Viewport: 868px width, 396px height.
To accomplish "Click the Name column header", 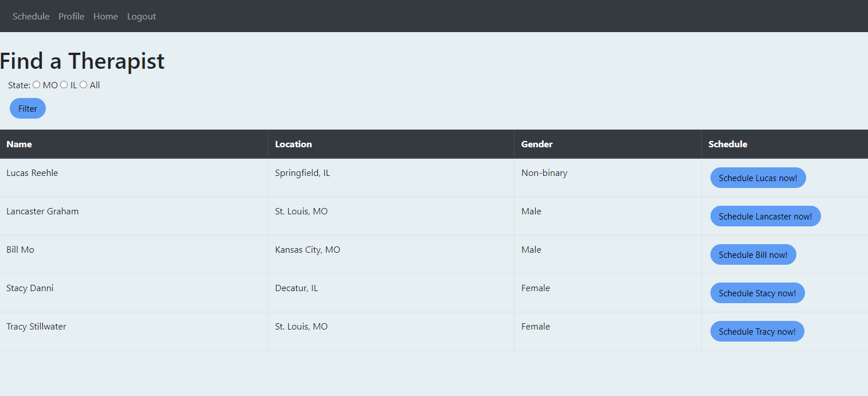I will pyautogui.click(x=133, y=144).
